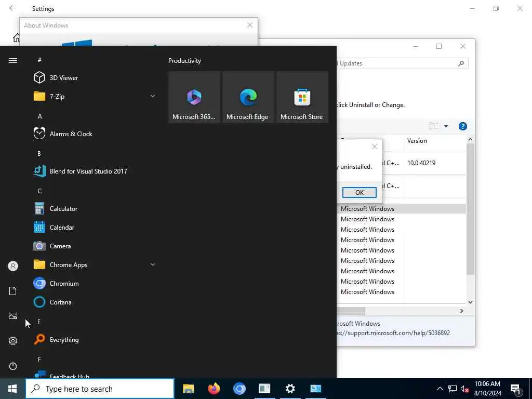
Task: Launch Alarms & Clock
Action: pyautogui.click(x=95, y=134)
